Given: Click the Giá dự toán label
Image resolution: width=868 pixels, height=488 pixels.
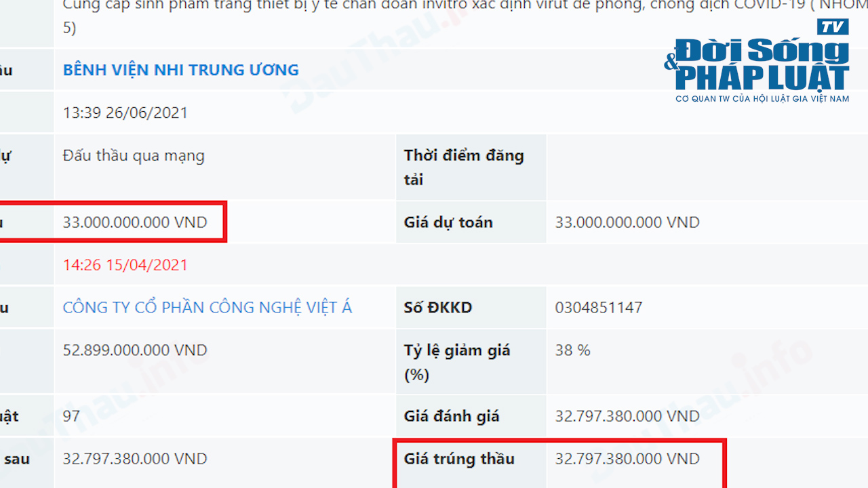Looking at the screenshot, I should coord(448,222).
